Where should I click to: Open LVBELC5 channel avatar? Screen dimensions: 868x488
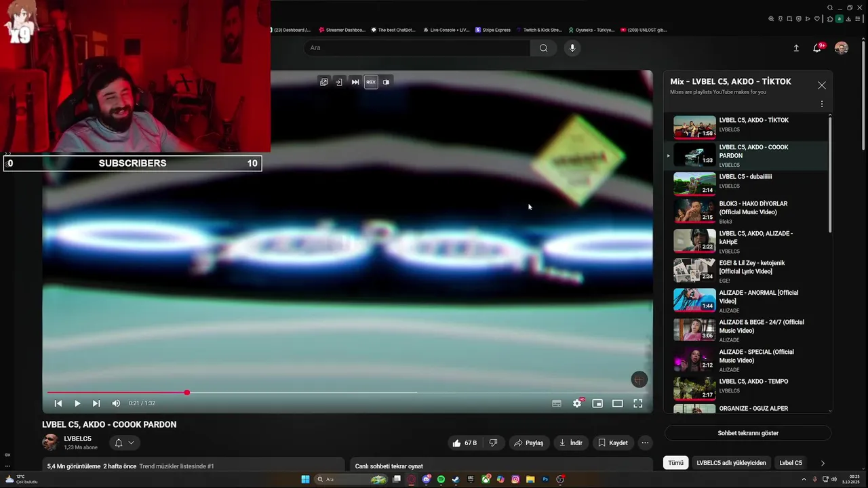(50, 443)
